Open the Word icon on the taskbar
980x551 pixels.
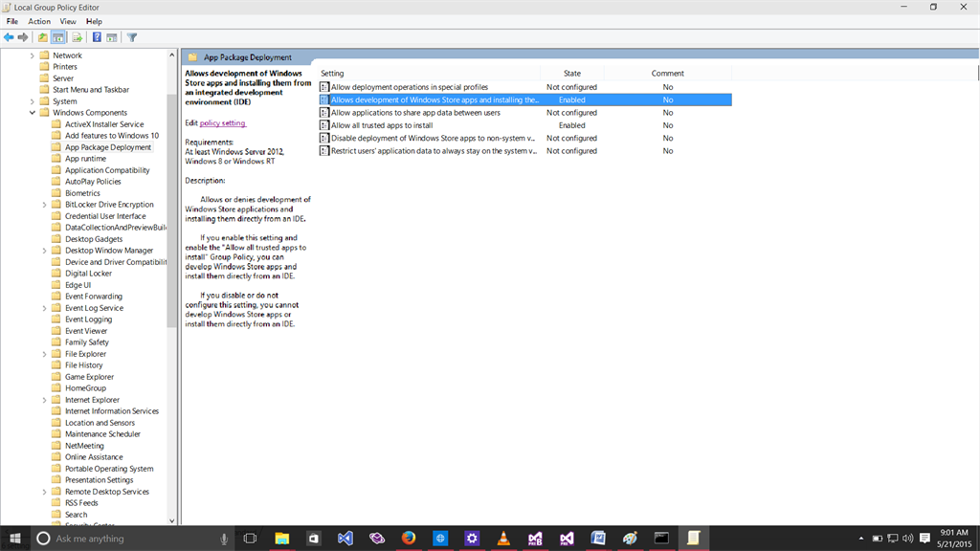[x=598, y=538]
